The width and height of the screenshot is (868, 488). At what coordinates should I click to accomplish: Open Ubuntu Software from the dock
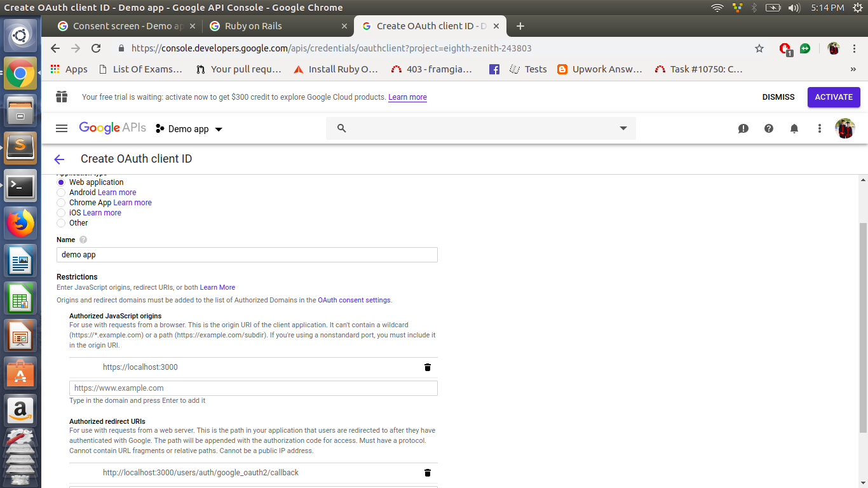point(20,373)
